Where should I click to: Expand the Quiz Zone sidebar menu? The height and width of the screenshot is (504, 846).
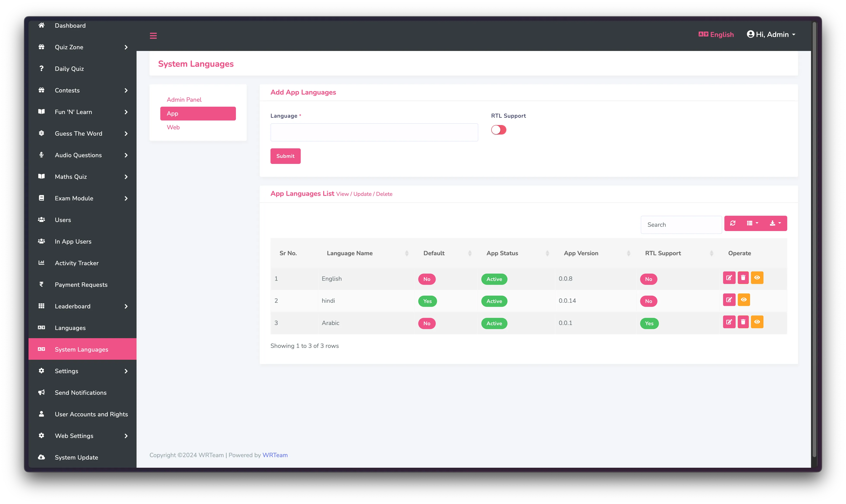69,47
